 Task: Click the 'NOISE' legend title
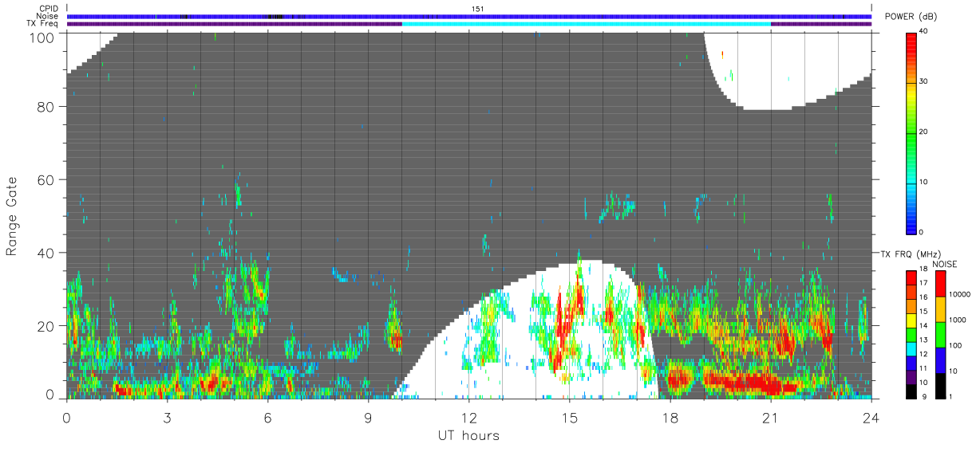944,264
